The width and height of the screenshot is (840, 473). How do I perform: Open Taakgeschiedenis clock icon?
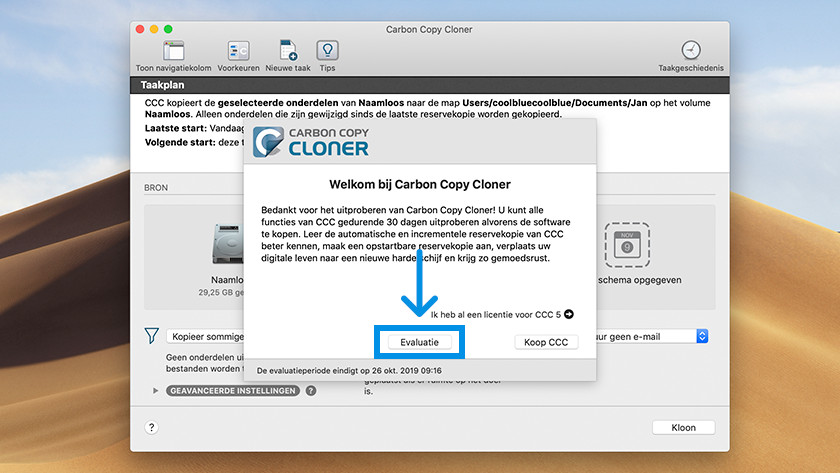coord(691,50)
